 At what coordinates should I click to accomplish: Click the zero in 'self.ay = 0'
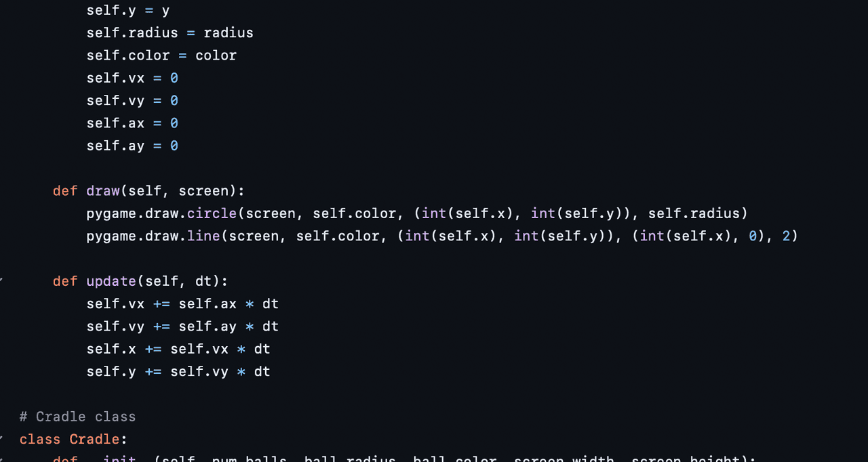click(x=174, y=146)
